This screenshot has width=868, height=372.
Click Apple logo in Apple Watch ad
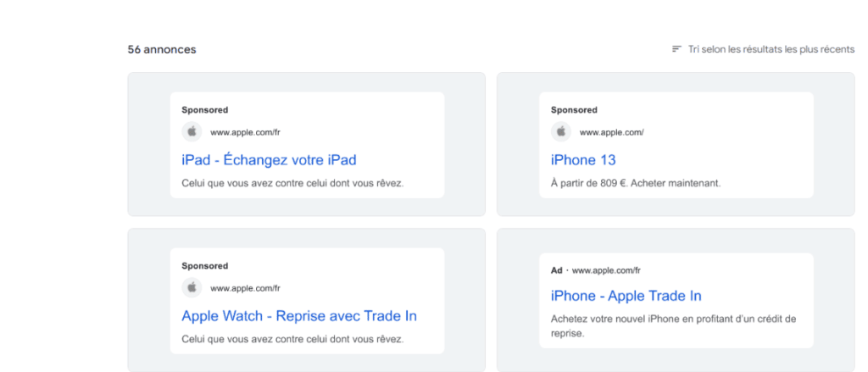(192, 287)
